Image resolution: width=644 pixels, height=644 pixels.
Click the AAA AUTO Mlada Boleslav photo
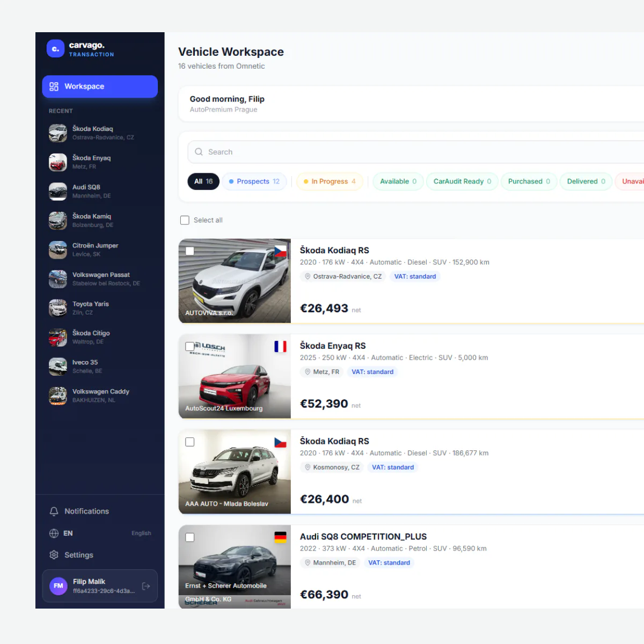(x=235, y=472)
